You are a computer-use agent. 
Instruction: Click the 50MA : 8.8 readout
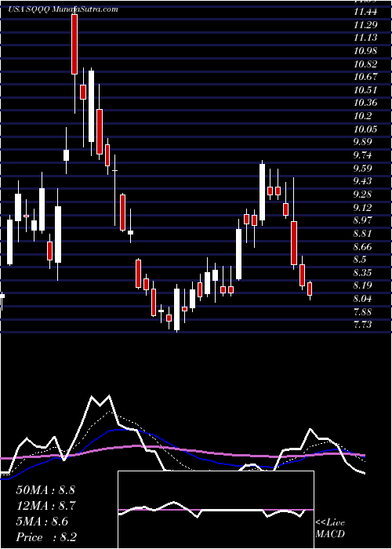coord(45,490)
